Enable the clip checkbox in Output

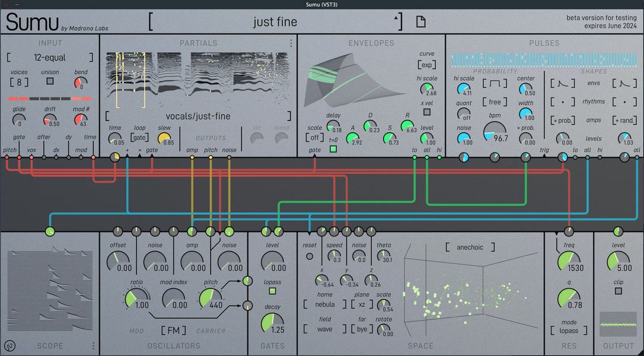618,291
